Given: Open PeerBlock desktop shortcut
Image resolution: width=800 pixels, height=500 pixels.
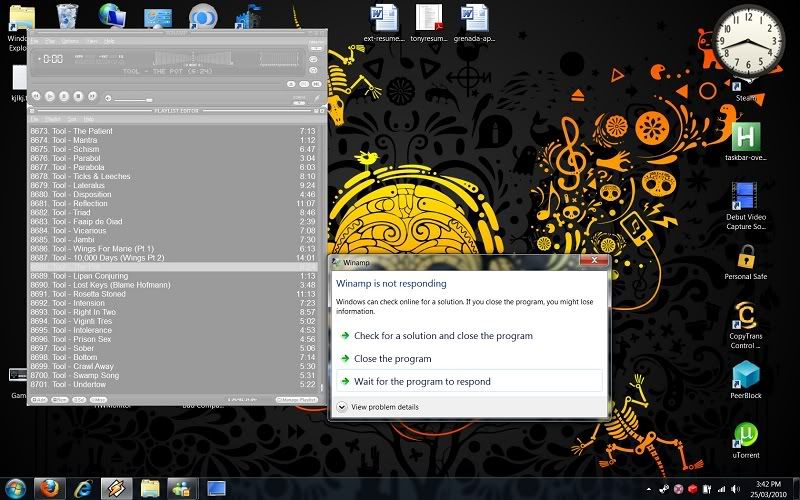Looking at the screenshot, I should [x=745, y=380].
